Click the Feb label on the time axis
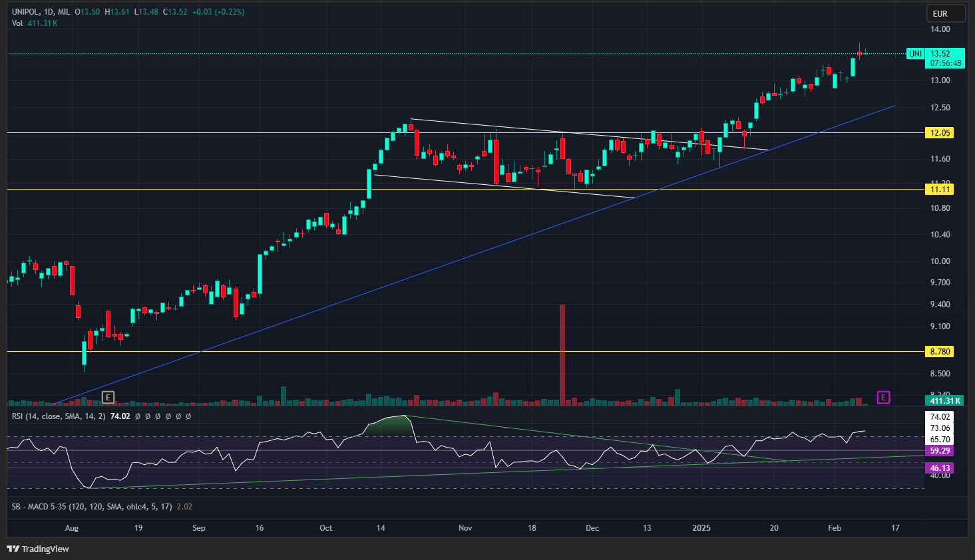 [x=835, y=528]
